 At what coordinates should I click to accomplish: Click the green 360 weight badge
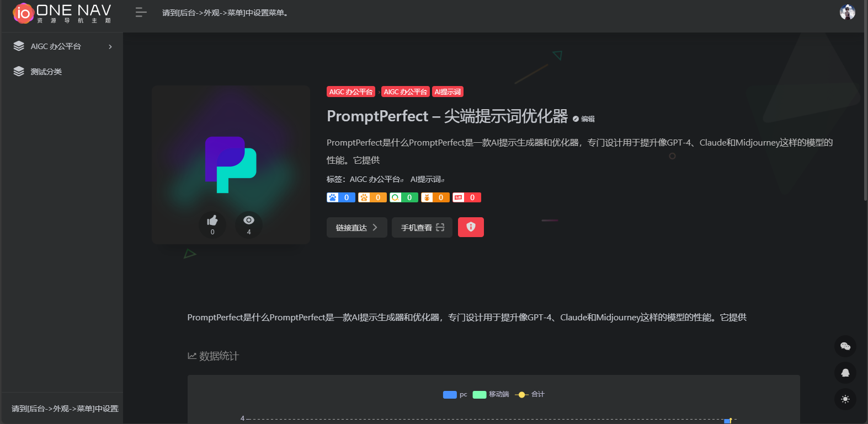[x=404, y=197]
